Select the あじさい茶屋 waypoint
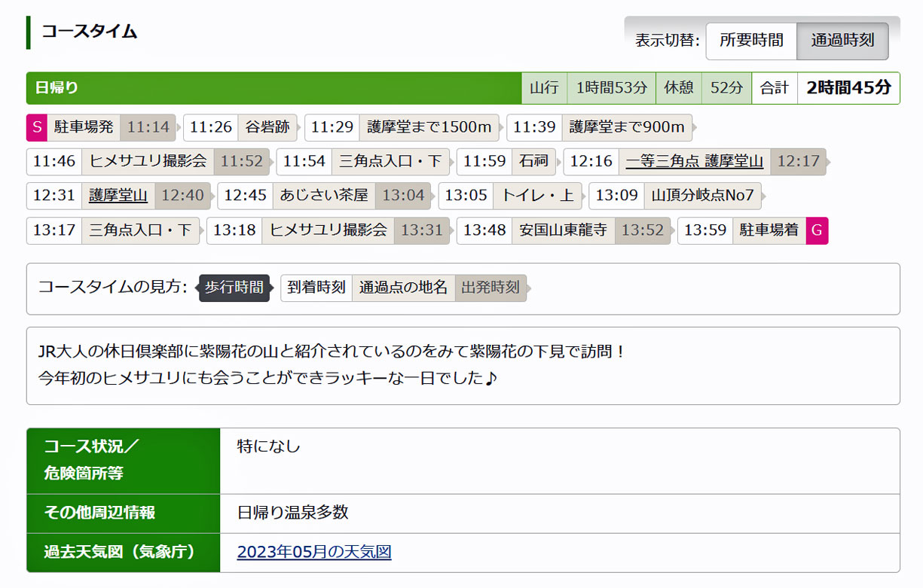923x588 pixels. (x=324, y=196)
